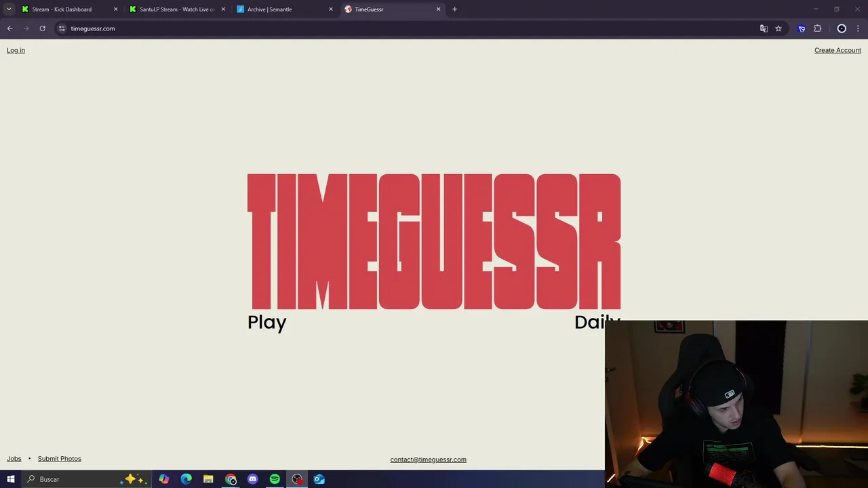Open the blue cursor extension icon

[802, 28]
